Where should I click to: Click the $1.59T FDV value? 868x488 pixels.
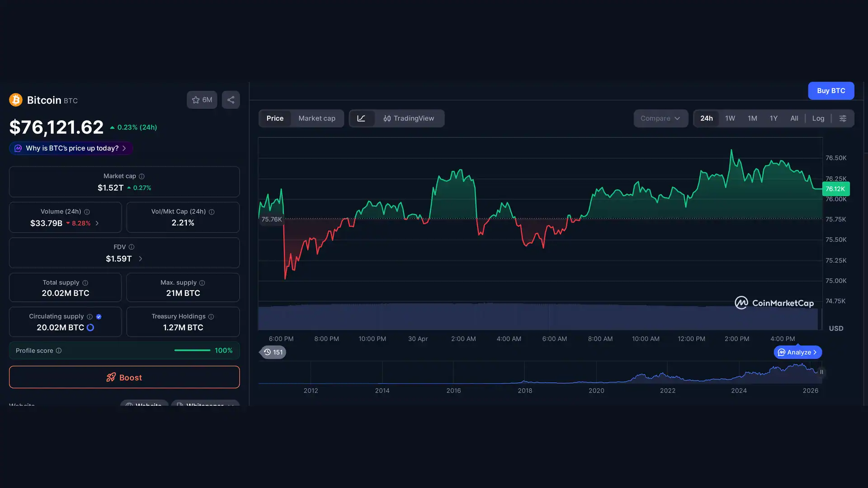pos(119,259)
